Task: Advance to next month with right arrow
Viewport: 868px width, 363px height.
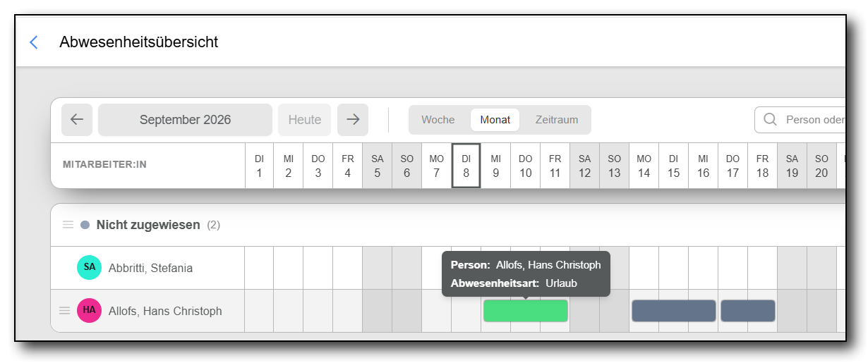Action: pyautogui.click(x=353, y=120)
